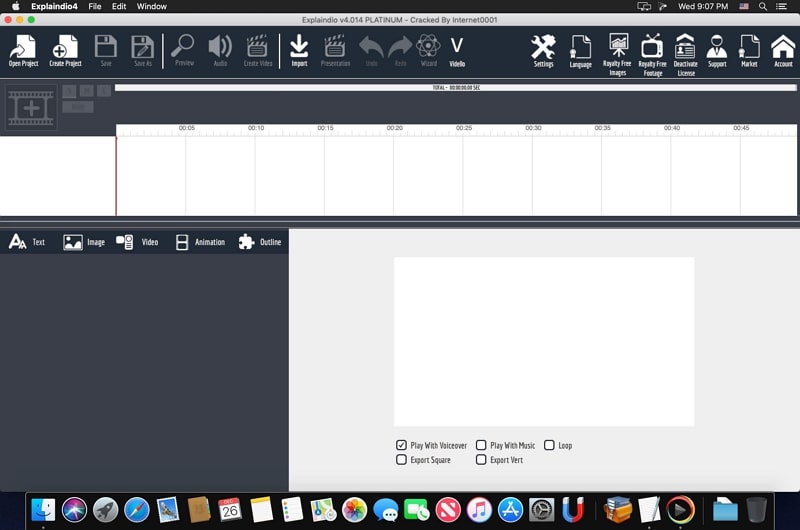This screenshot has width=800, height=530.
Task: Open the Explaindio4 application menu
Action: (54, 6)
